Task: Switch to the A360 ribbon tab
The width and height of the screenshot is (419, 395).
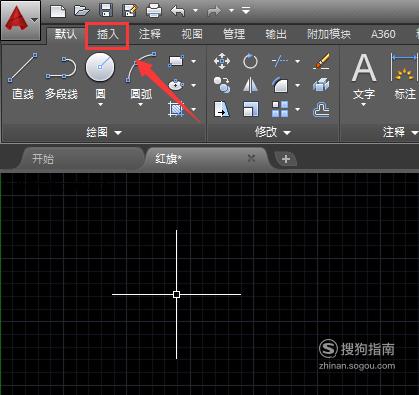Action: pyautogui.click(x=383, y=34)
